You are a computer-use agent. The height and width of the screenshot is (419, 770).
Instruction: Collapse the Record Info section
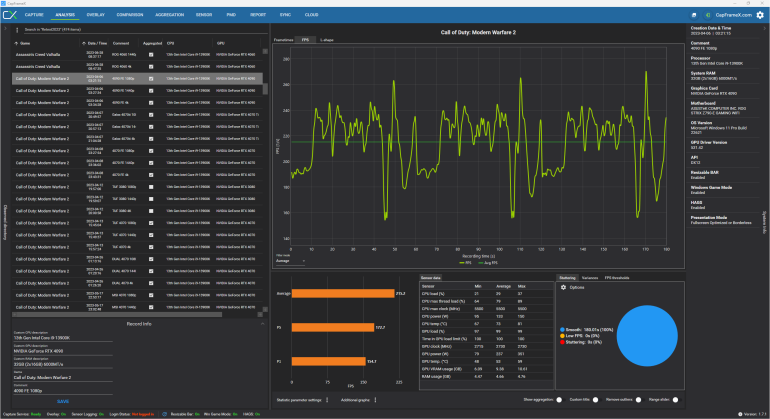[262, 324]
